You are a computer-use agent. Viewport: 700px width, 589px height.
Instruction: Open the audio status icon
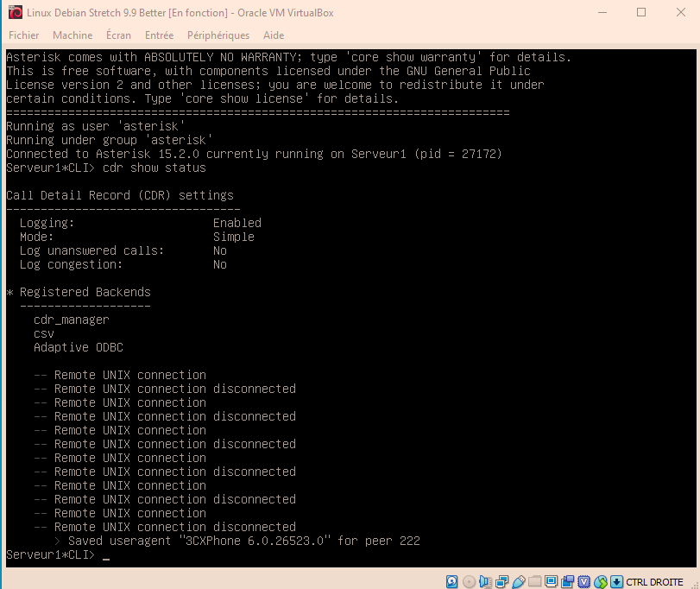click(485, 581)
